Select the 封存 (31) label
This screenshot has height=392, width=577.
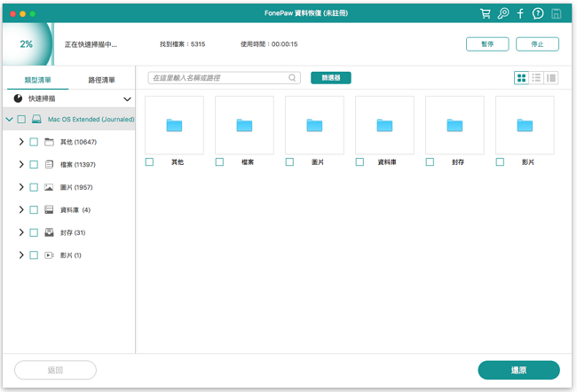73,232
